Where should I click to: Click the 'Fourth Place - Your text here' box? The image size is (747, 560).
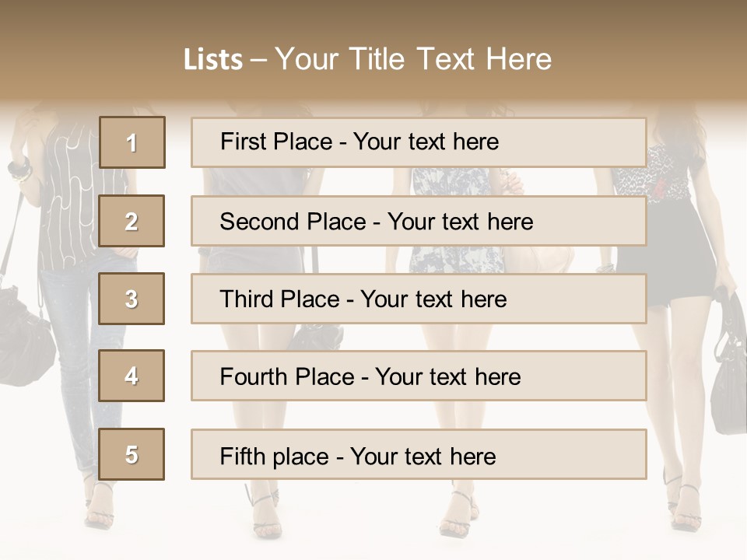[x=419, y=376]
